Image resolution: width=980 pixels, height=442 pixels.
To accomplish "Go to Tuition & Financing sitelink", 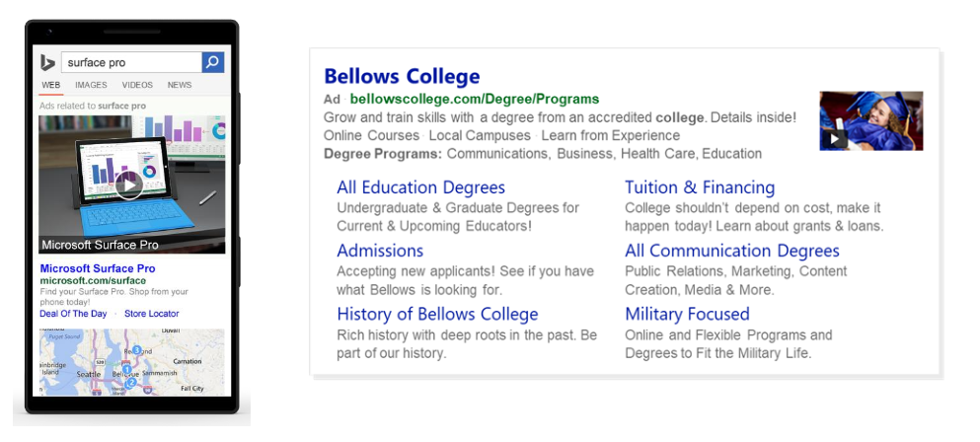I will (x=700, y=187).
